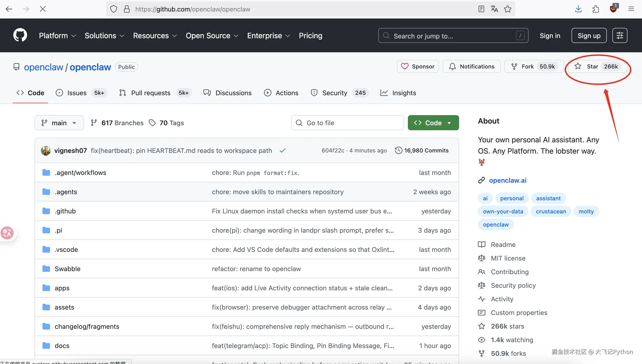642x364 pixels.
Task: Click the Sign up button
Action: click(589, 36)
